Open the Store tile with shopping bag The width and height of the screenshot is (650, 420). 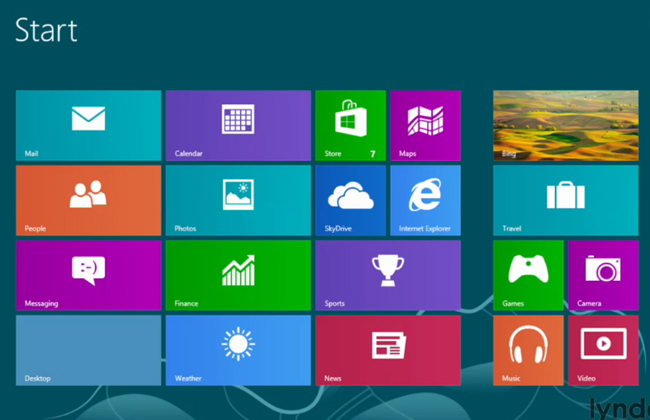point(350,125)
